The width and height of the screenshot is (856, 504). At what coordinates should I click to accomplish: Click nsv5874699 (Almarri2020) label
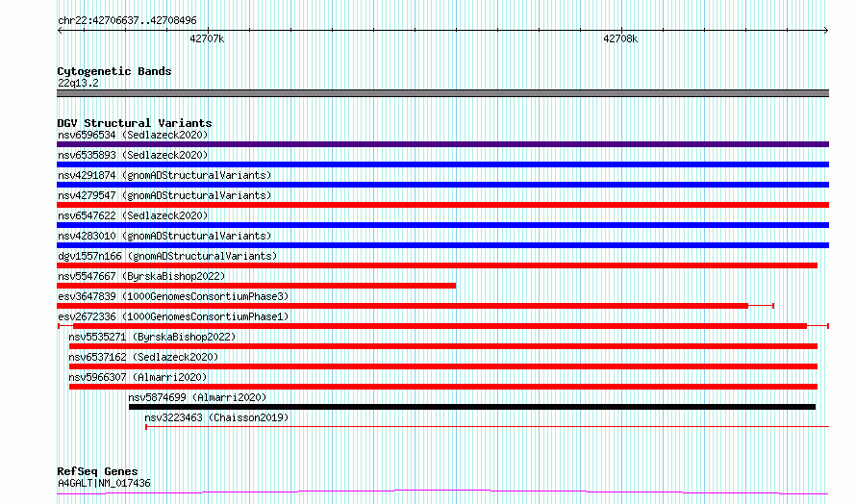[x=197, y=397]
